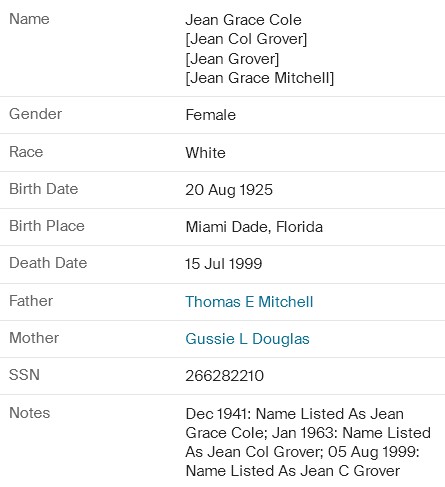Click the birth date 20 Aug 1925
The image size is (445, 487).
pos(229,190)
